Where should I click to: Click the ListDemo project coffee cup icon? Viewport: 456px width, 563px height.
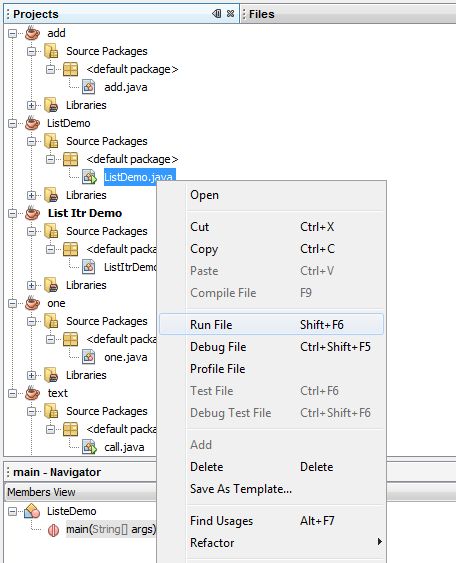tap(32, 123)
